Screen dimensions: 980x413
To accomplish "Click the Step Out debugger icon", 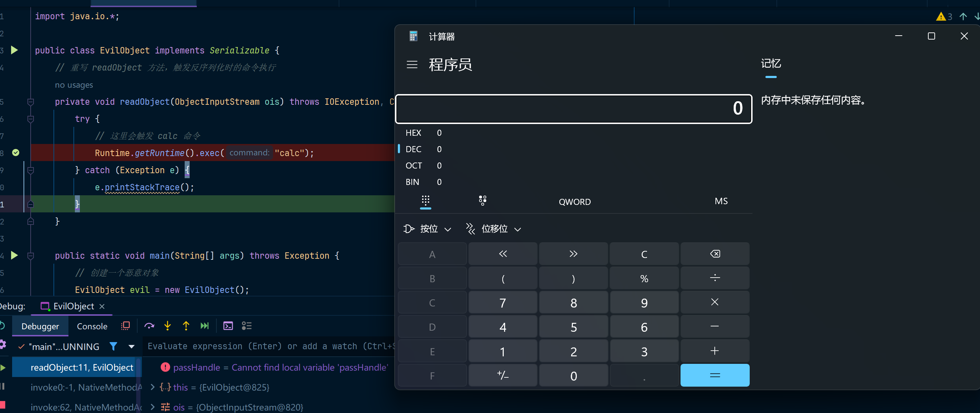I will (186, 326).
